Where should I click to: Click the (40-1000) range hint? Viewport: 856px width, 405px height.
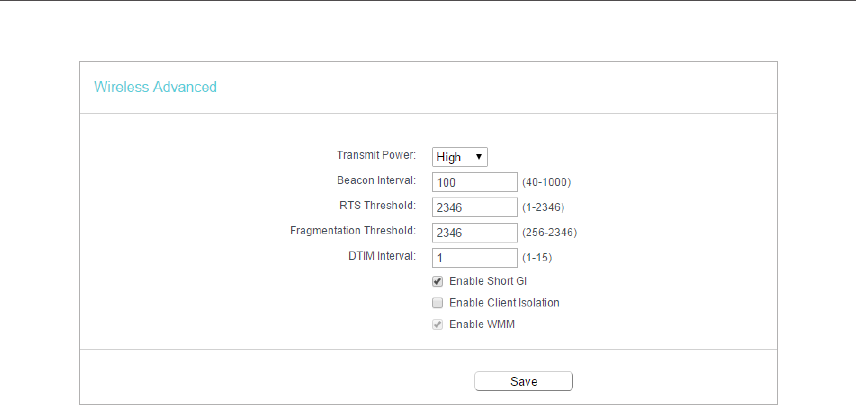[x=546, y=182]
